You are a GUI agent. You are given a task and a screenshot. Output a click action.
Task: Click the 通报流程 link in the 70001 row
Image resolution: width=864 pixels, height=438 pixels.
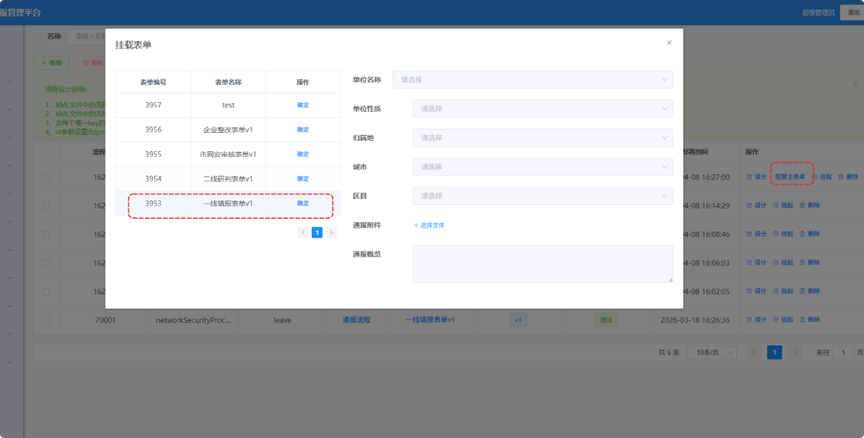click(357, 320)
